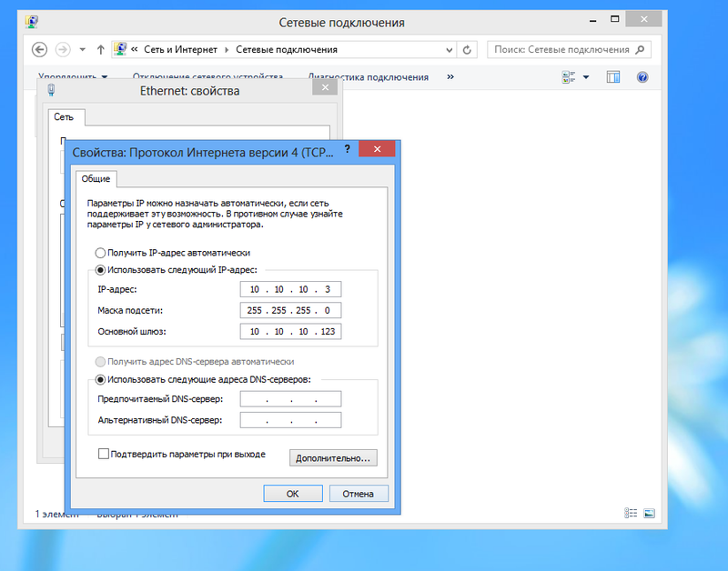The image size is (728, 571).
Task: Confirm settings with the OK button
Action: point(292,493)
